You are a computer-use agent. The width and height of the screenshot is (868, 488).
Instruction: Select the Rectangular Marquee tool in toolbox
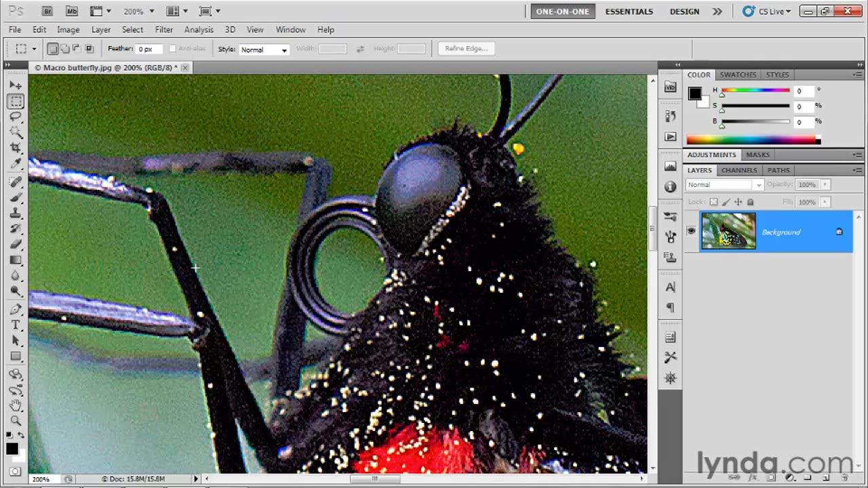(16, 102)
